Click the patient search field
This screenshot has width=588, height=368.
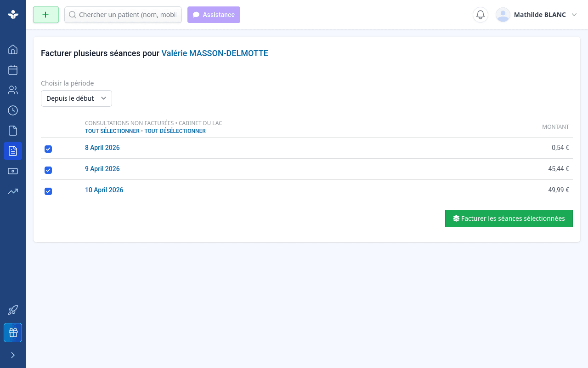click(x=123, y=15)
